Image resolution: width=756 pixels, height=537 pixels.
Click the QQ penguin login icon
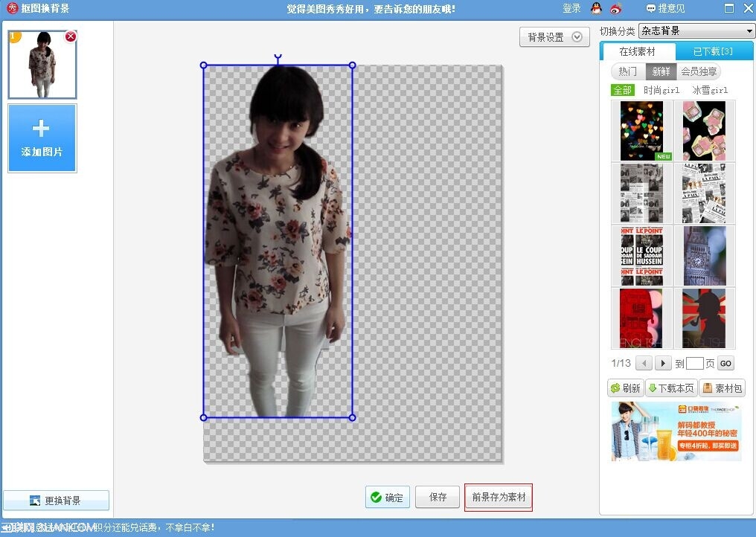click(x=597, y=8)
